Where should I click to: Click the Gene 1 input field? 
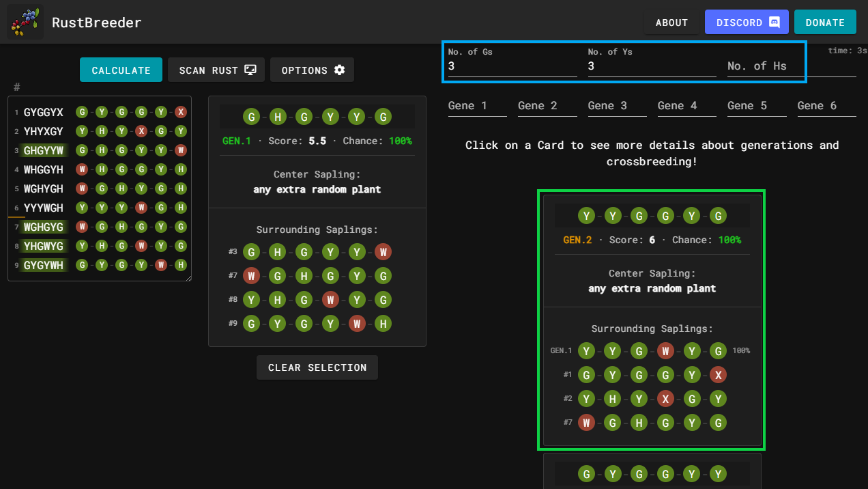478,106
